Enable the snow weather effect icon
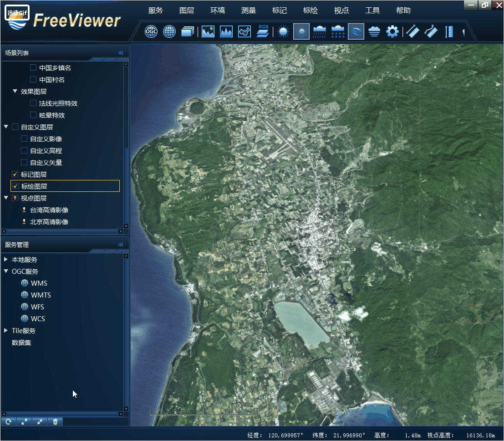 [338, 31]
